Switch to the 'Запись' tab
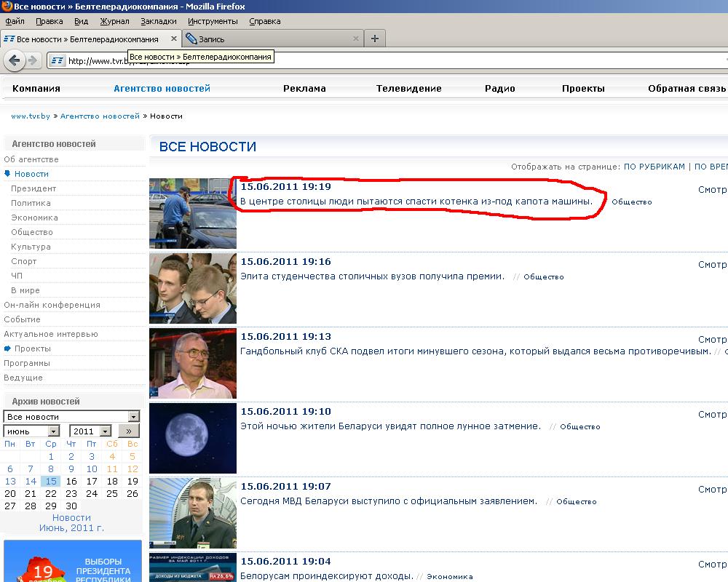Screen dimensions: 728x582 (272, 39)
